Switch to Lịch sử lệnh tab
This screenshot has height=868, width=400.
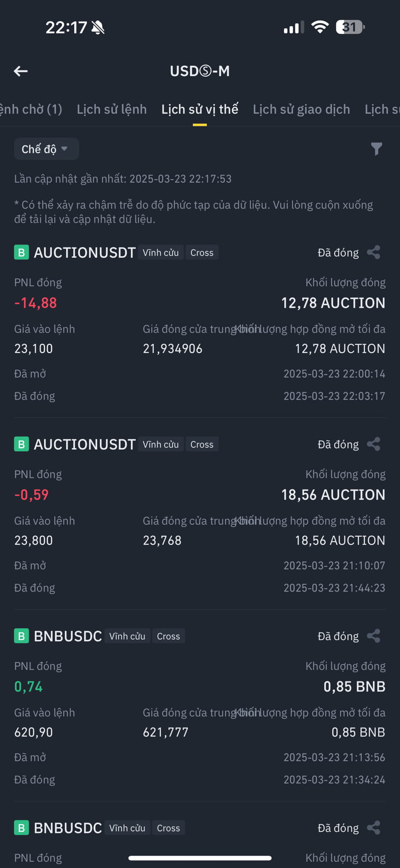tap(112, 109)
